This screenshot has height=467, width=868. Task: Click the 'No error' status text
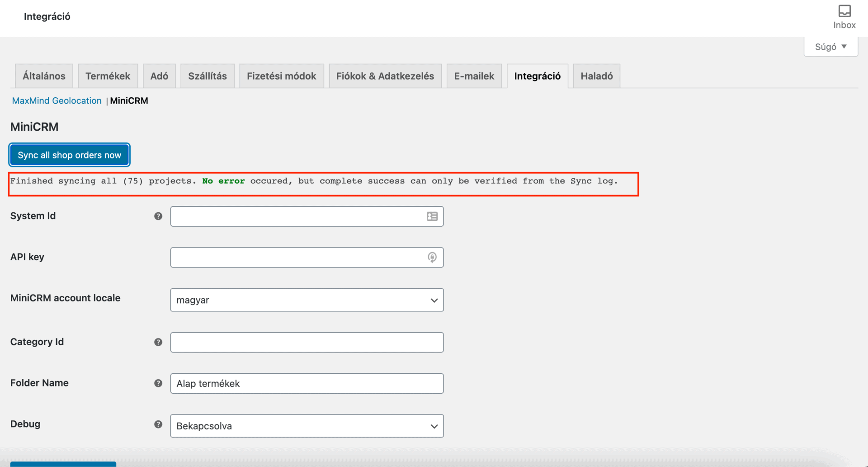(223, 181)
